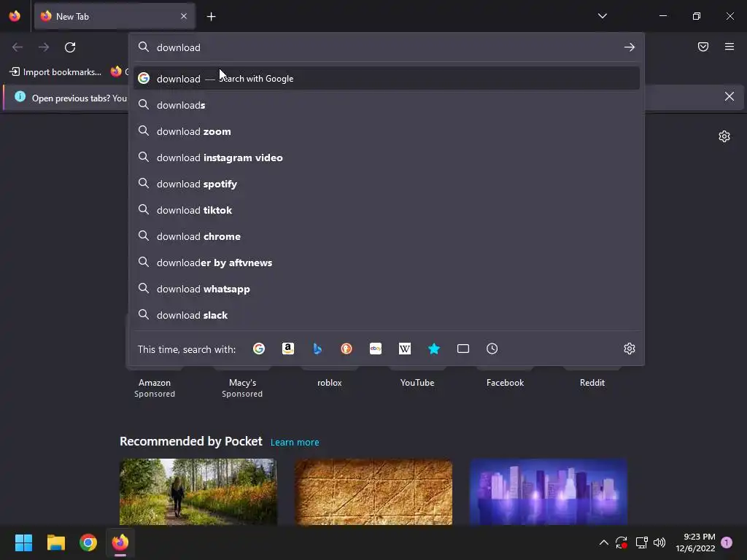The image size is (747, 560).
Task: Select 'download zoom' suggestion
Action: (387, 131)
